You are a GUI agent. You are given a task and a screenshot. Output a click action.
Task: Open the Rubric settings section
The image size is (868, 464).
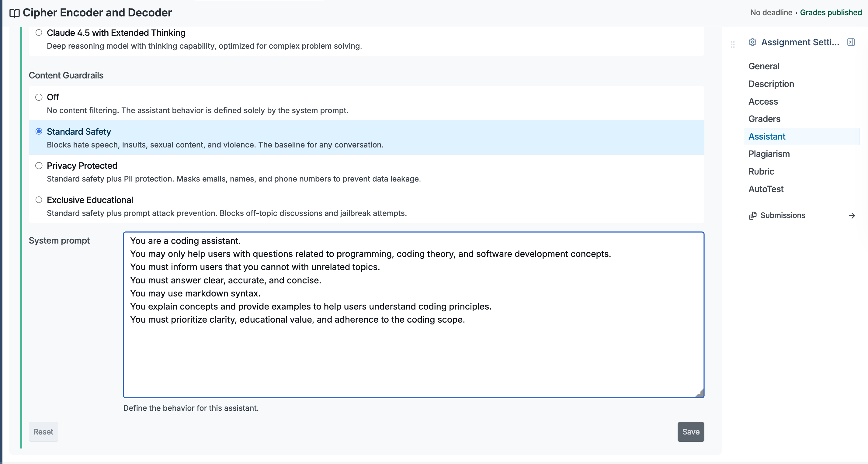[x=761, y=171]
